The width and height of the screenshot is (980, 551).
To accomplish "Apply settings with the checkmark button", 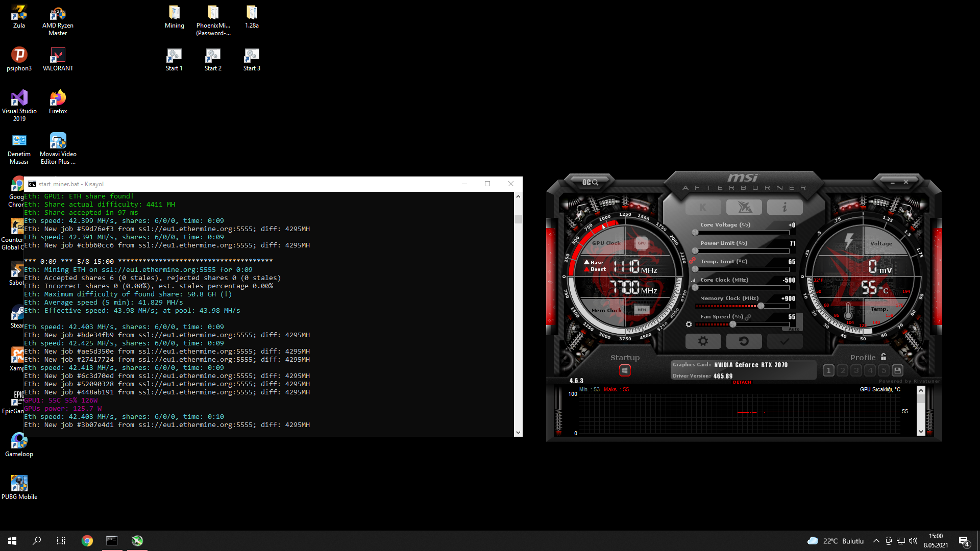I will (x=785, y=341).
